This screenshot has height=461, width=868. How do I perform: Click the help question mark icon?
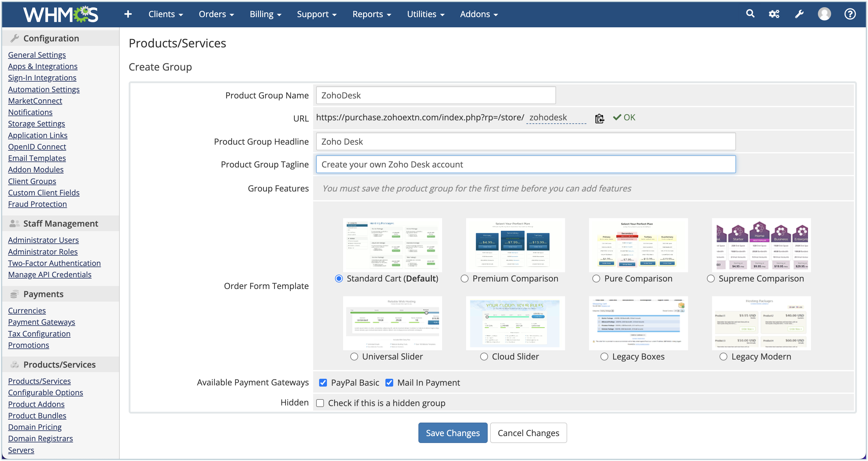tap(850, 14)
